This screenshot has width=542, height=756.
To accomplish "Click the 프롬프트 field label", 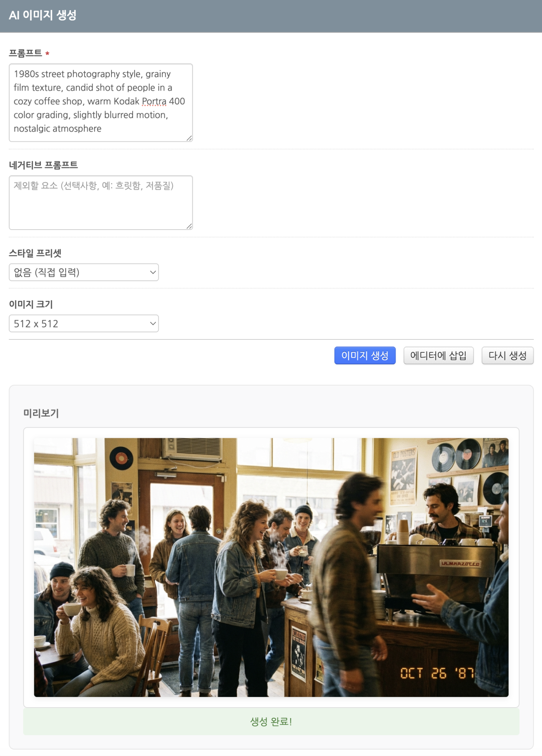I will (x=26, y=53).
